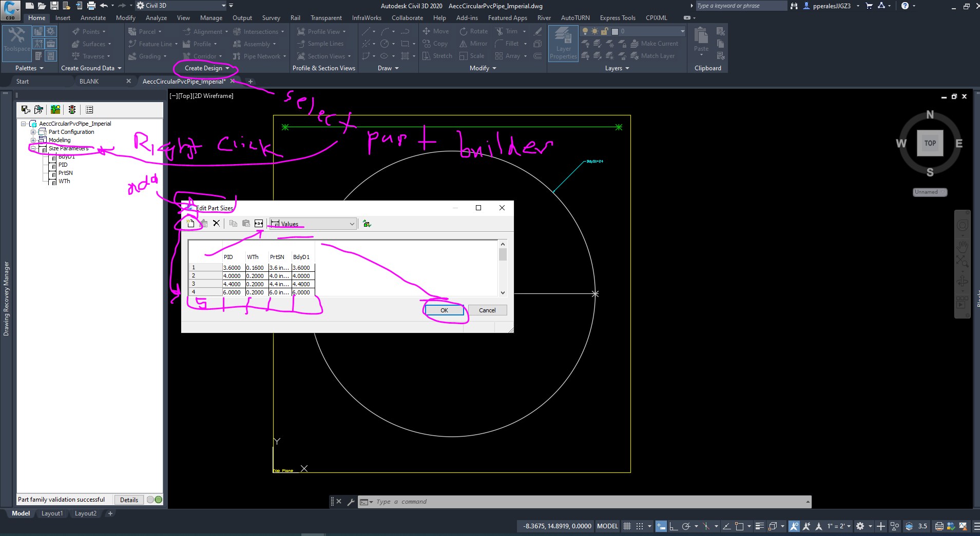This screenshot has height=536, width=980.
Task: Open the Annotate ribbon tab
Action: [x=93, y=17]
